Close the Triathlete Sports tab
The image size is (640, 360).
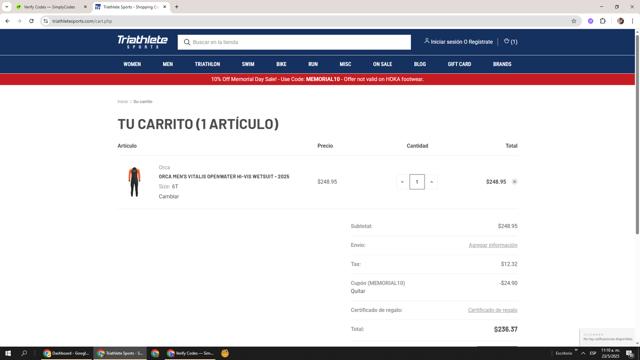[x=164, y=7]
